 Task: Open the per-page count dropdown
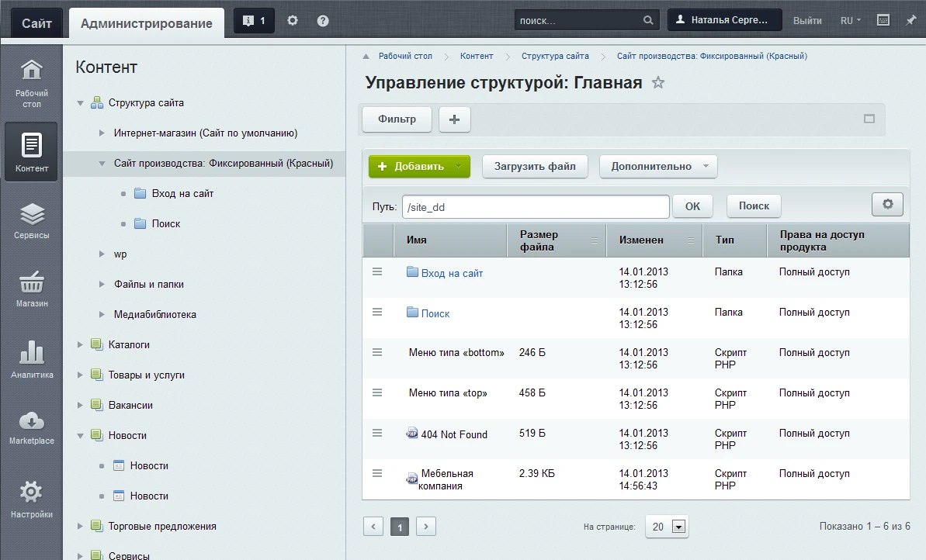(x=667, y=527)
